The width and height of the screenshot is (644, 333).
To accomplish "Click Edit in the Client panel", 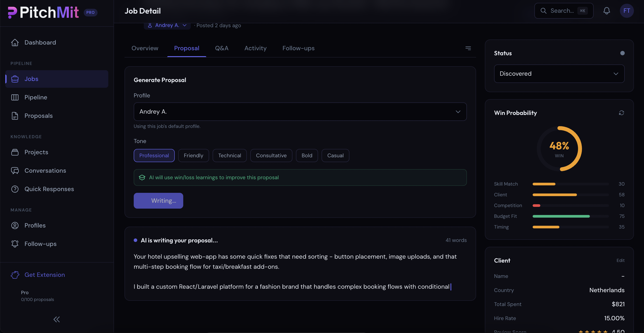I will [620, 260].
